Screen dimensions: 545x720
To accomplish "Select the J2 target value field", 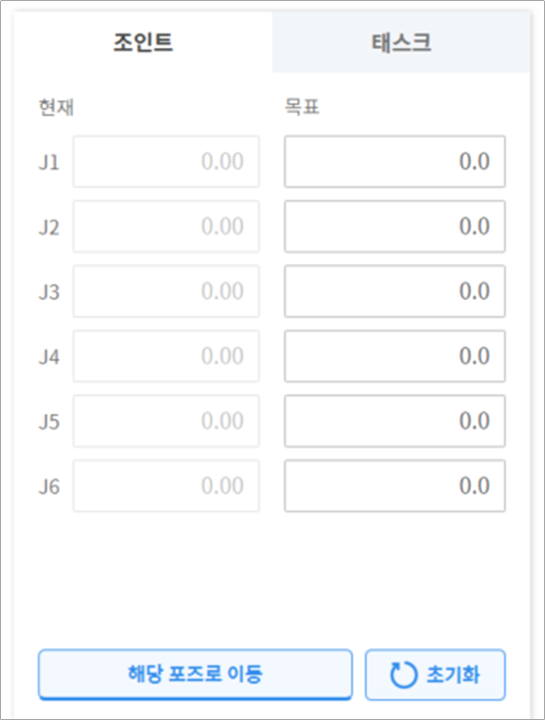I will click(x=395, y=226).
